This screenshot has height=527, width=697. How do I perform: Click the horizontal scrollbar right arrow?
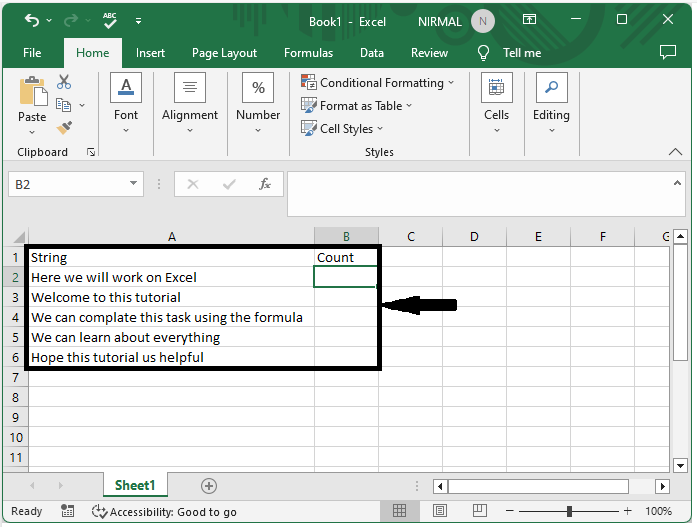(x=662, y=486)
